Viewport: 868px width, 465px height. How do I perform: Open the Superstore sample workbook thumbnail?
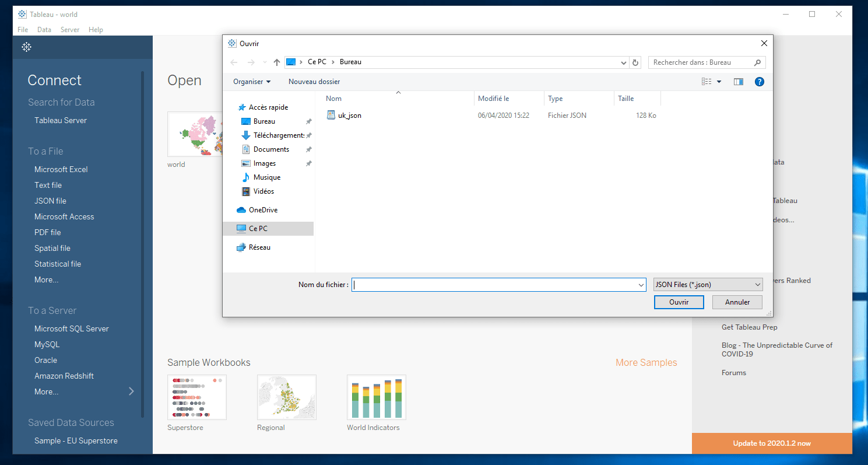pos(197,397)
